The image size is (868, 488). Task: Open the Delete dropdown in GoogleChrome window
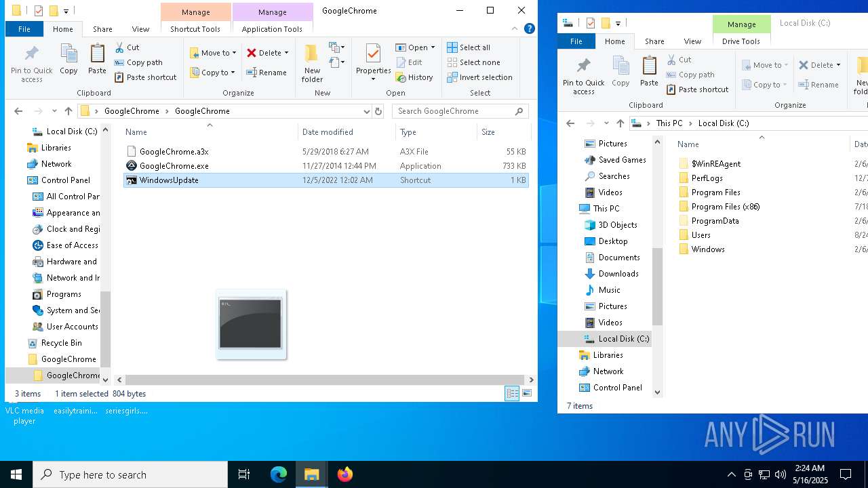coord(286,53)
